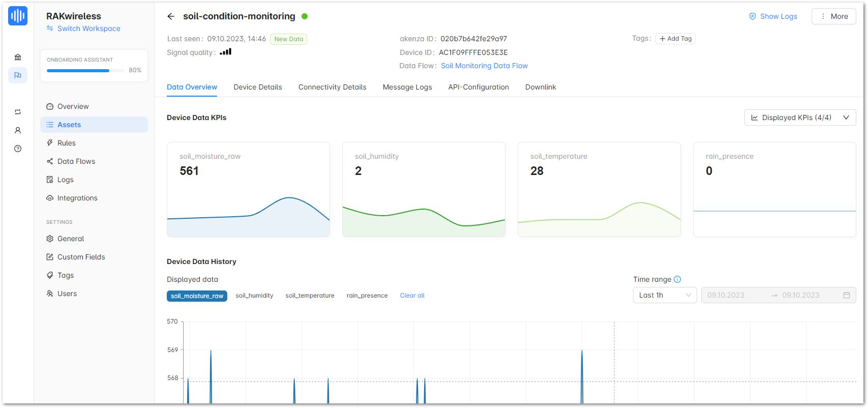The height and width of the screenshot is (408, 868).
Task: Click the Integrations icon
Action: (50, 198)
